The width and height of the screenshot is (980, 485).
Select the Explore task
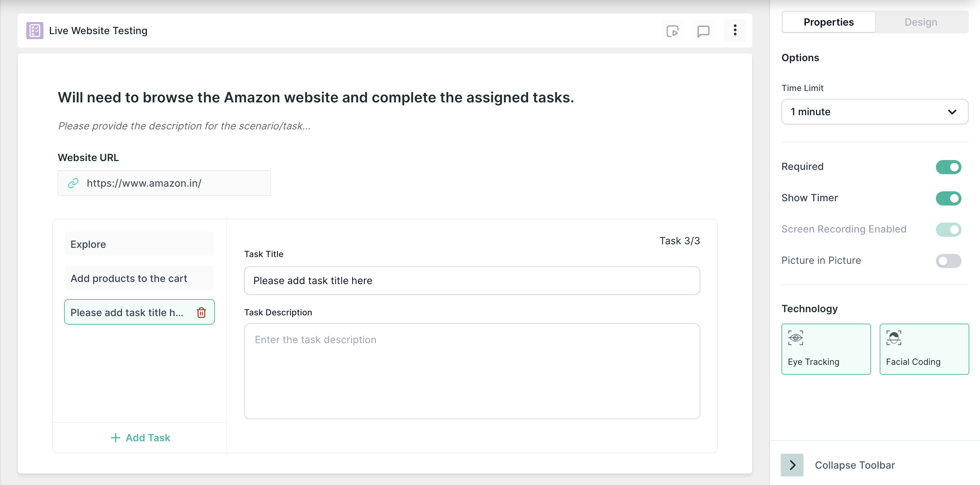[139, 244]
